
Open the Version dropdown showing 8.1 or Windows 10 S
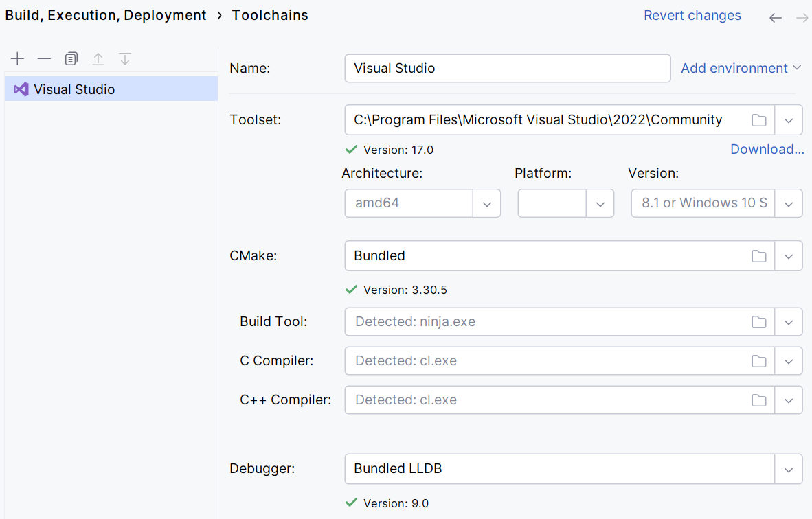[789, 203]
